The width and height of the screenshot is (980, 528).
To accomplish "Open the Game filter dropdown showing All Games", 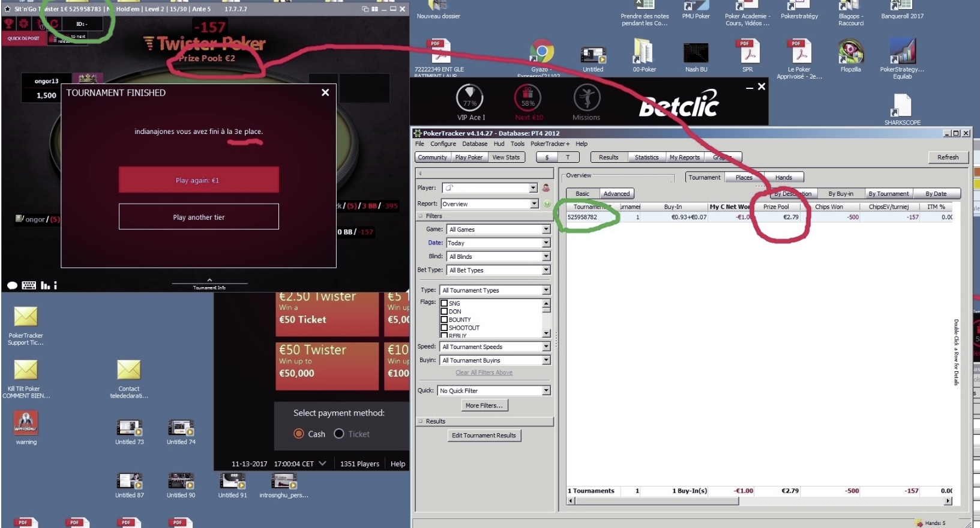I will click(x=546, y=229).
